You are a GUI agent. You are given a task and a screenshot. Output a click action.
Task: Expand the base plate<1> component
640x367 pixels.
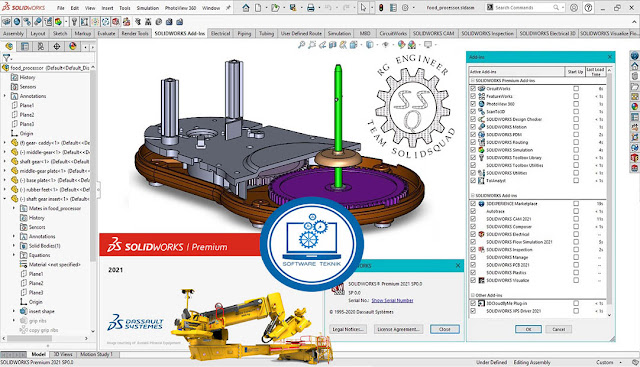click(5, 180)
